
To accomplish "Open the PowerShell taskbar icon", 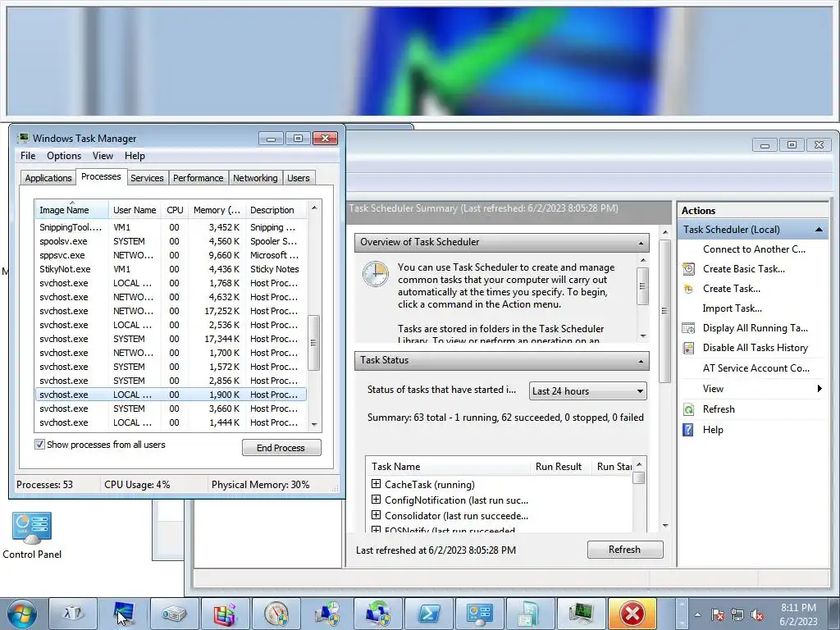I will [x=428, y=614].
